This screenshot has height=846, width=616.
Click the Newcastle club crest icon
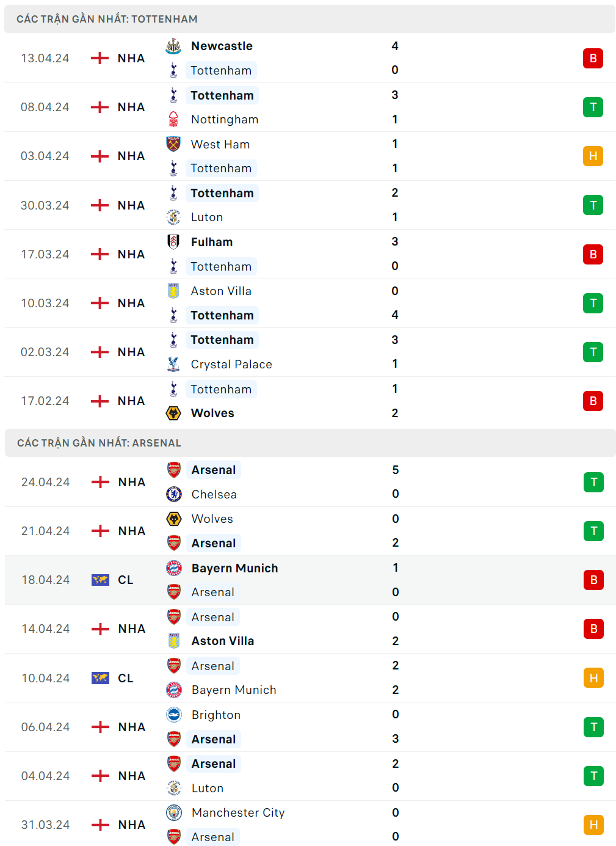coord(173,46)
